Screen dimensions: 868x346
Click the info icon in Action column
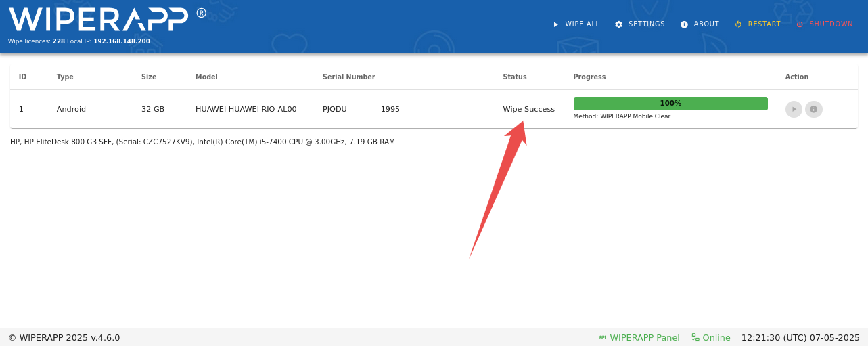(814, 109)
